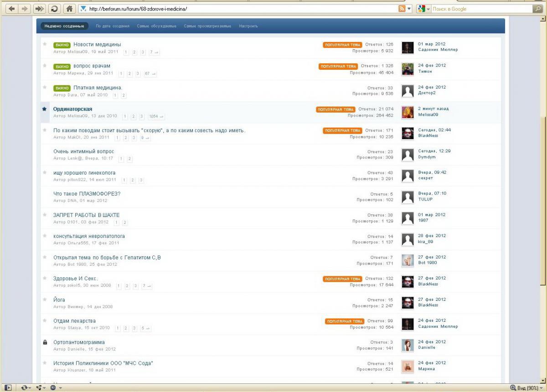Toggle the star beside Новости медицины
The height and width of the screenshot is (392, 547).
[45, 44]
